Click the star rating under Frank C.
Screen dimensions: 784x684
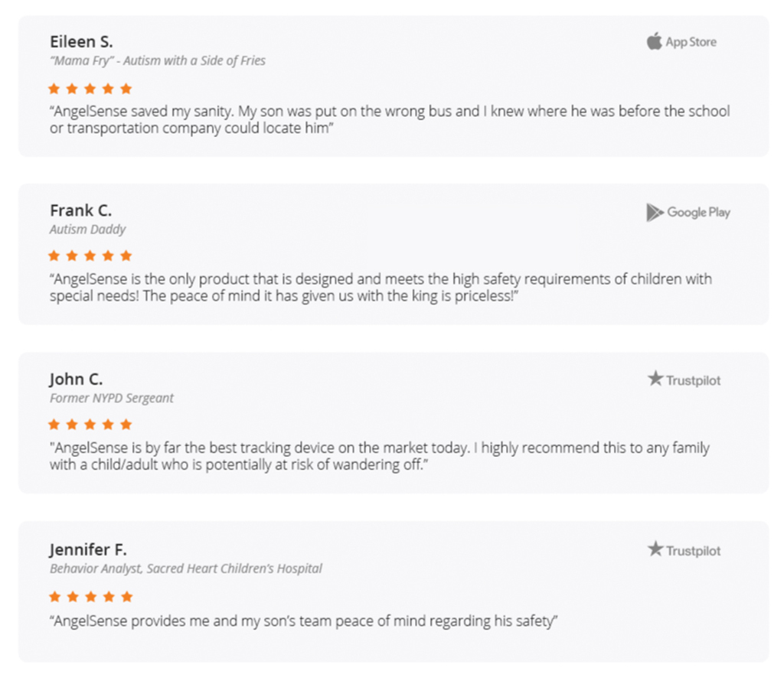90,256
